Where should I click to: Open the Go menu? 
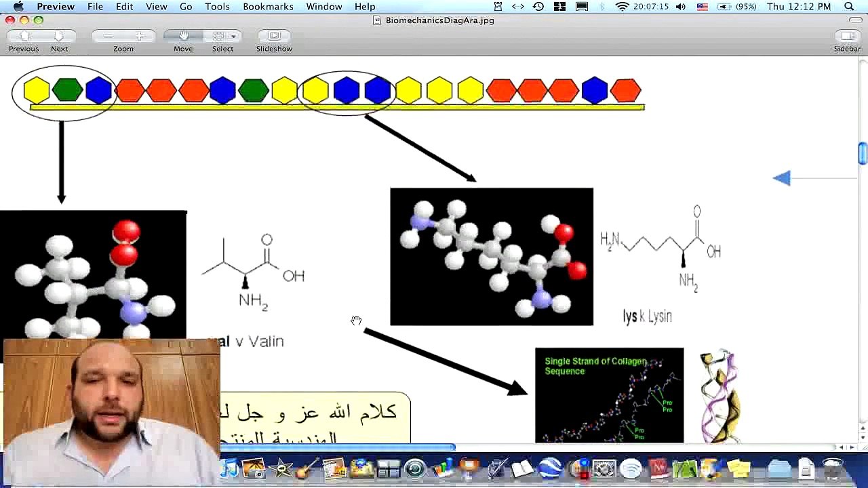point(186,7)
